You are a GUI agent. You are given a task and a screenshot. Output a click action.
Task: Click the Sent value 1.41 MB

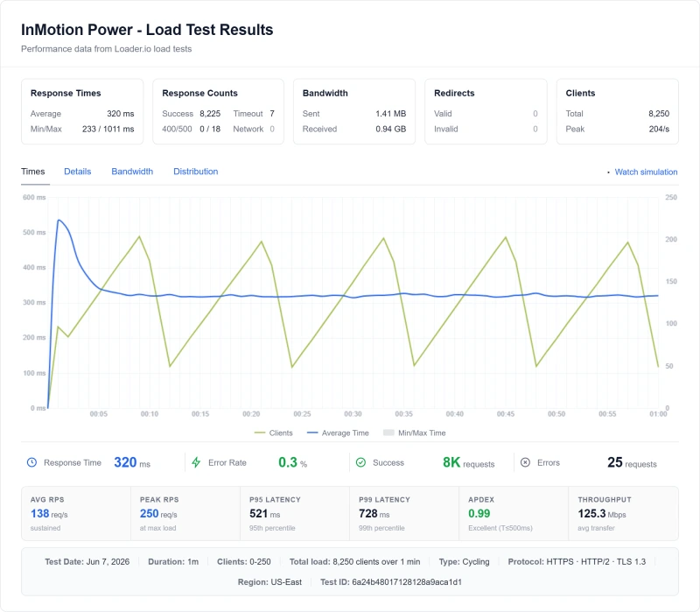click(x=390, y=114)
